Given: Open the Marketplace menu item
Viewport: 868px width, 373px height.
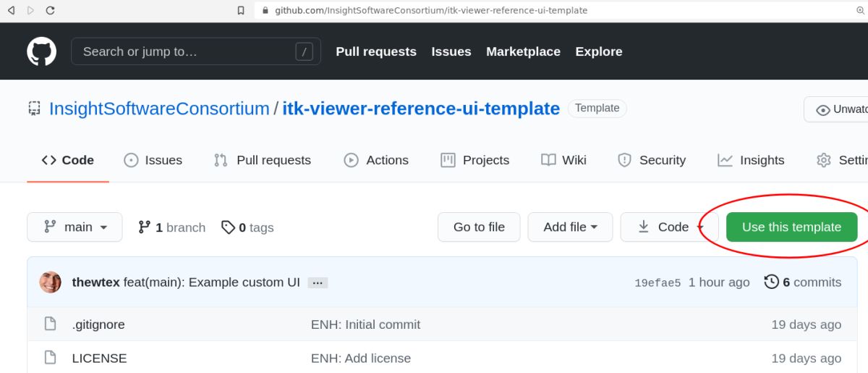Looking at the screenshot, I should [523, 51].
